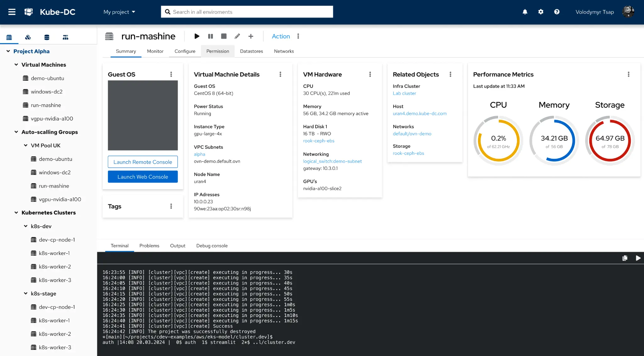Open the Networks sidebar icon
The width and height of the screenshot is (644, 356).
point(65,37)
